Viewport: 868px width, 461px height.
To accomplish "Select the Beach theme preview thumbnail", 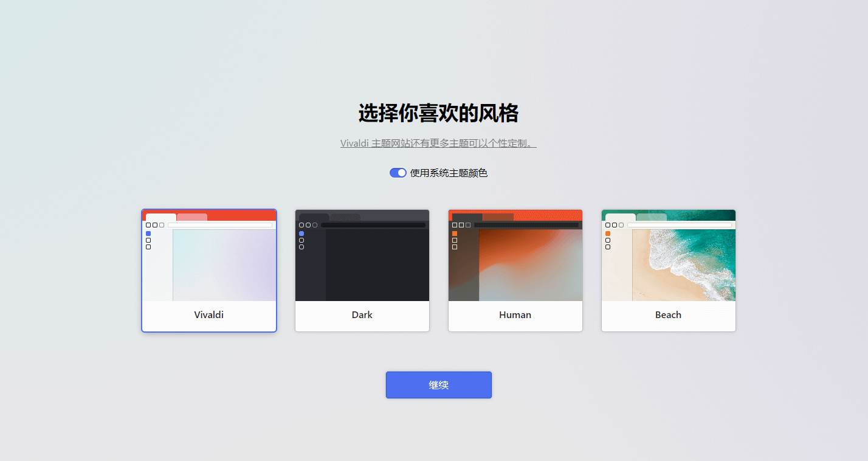I will click(x=669, y=255).
